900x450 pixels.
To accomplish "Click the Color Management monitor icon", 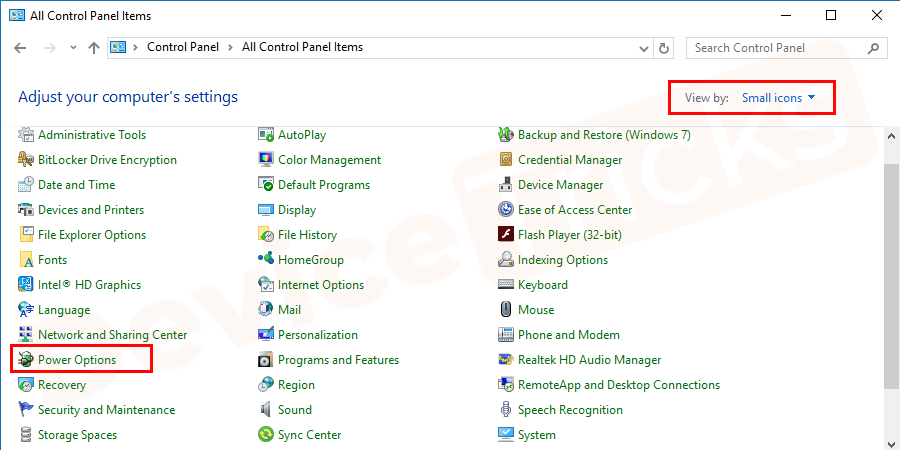I will click(266, 160).
